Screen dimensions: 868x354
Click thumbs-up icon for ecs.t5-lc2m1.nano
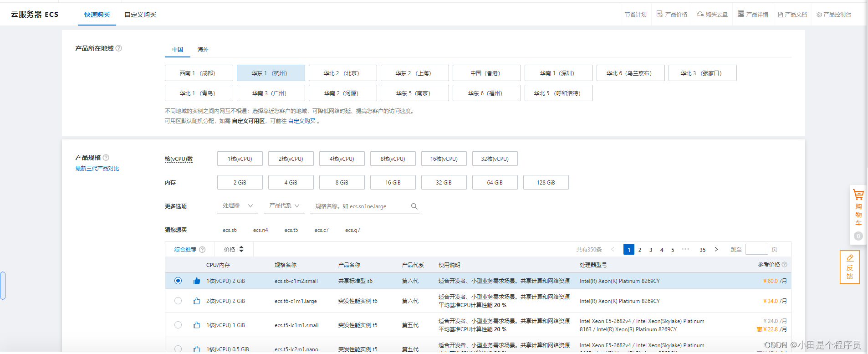click(x=197, y=349)
